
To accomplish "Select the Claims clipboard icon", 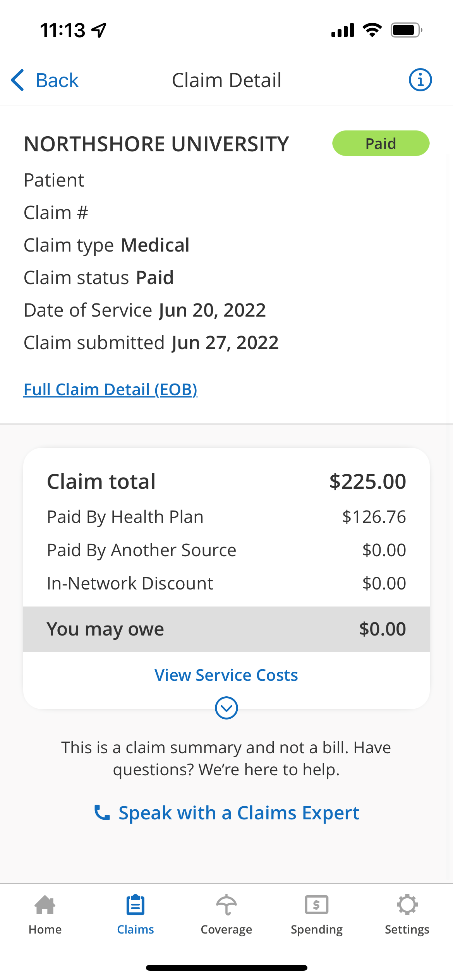I will 136,905.
